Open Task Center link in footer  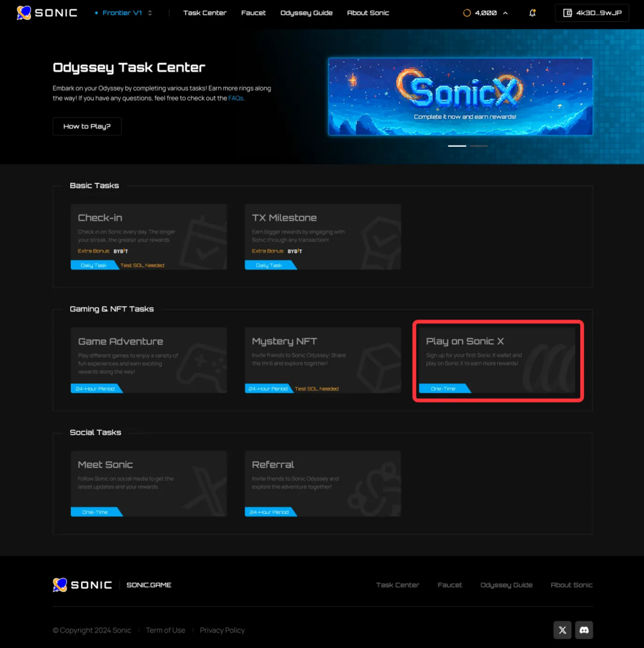coord(397,585)
